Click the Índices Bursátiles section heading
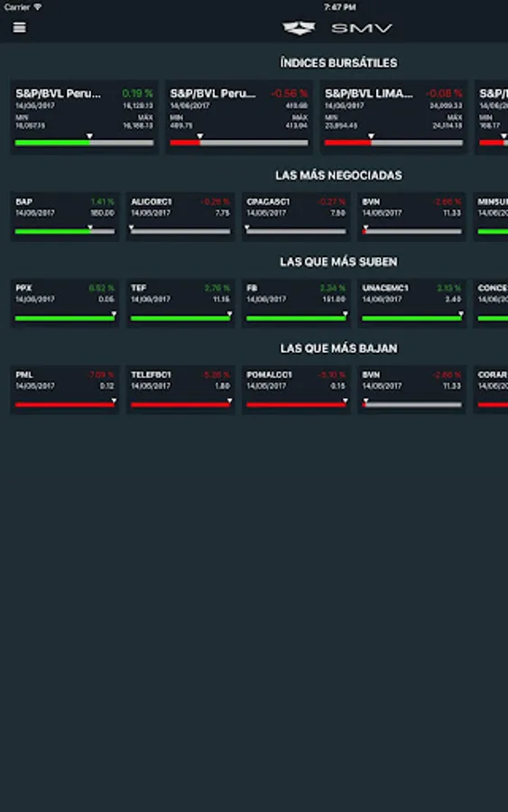Screen dimensions: 508x812 pyautogui.click(x=338, y=62)
